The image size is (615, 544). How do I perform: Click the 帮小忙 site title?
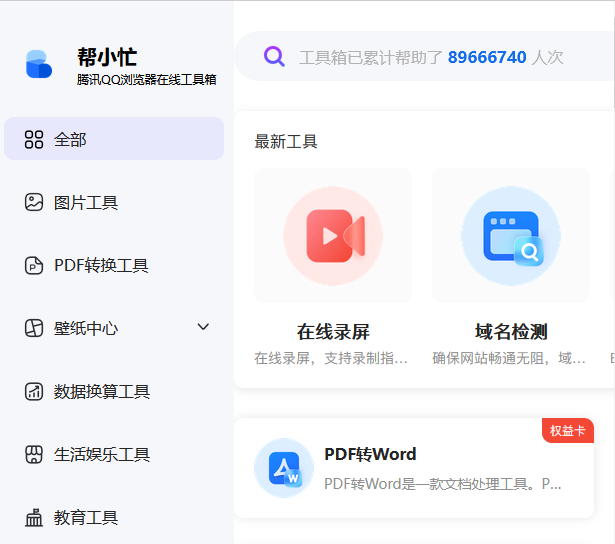(x=107, y=57)
